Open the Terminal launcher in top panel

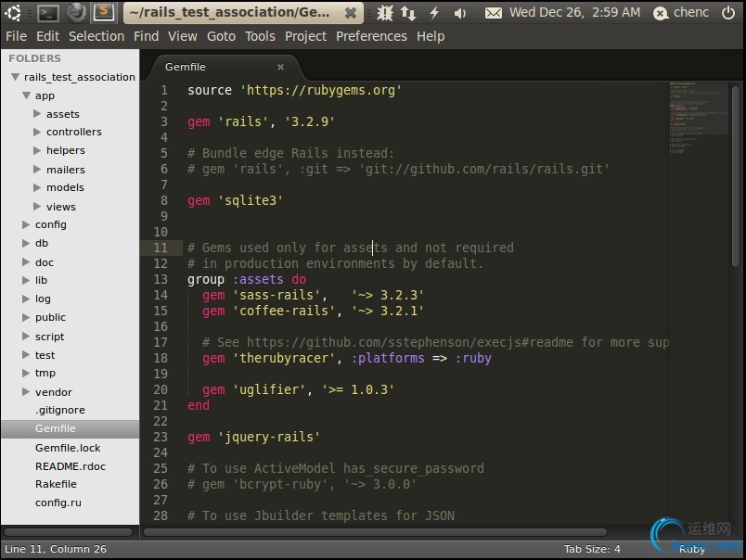(x=48, y=12)
